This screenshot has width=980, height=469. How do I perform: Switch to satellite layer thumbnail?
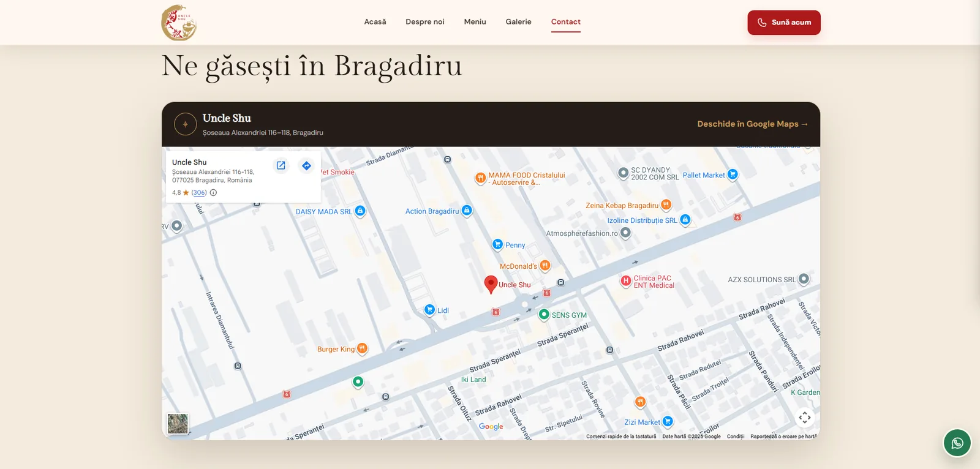point(178,423)
